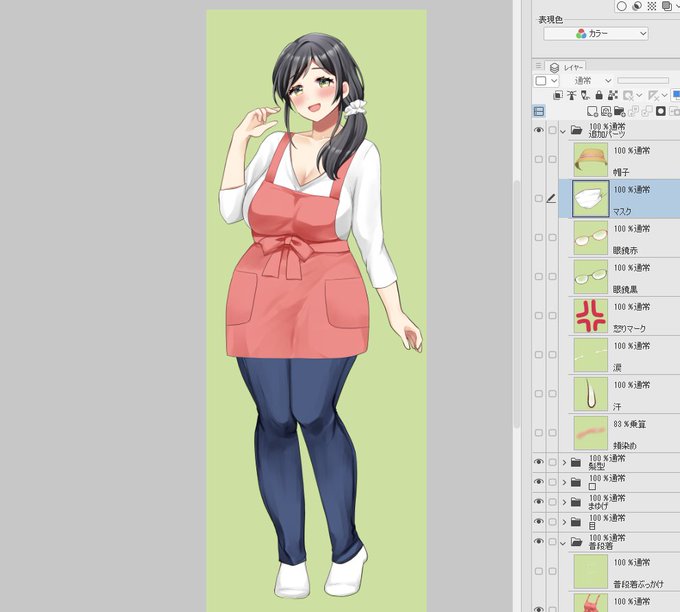Screen dimensions: 680x612
Task: Open the ruler range dropdown arrow
Action: click(x=664, y=95)
